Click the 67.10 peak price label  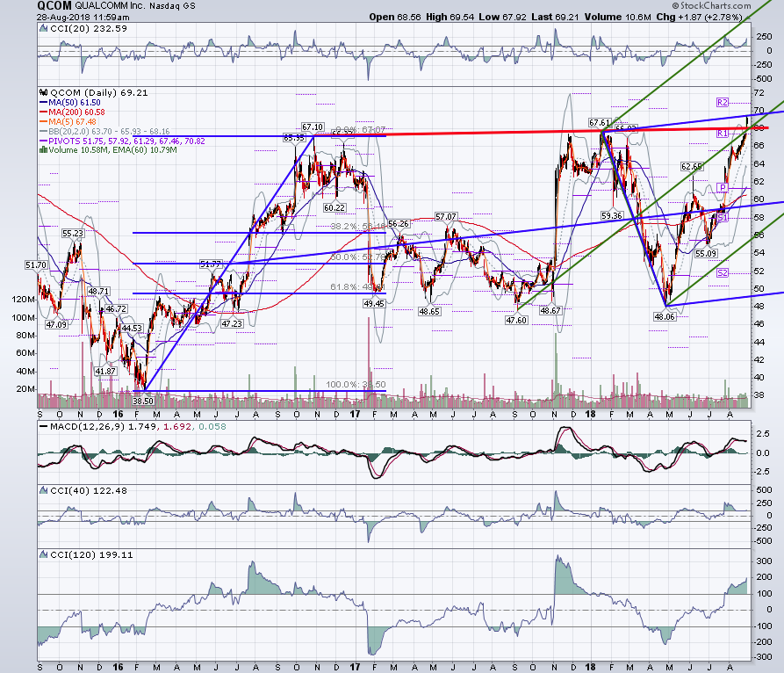(x=313, y=127)
